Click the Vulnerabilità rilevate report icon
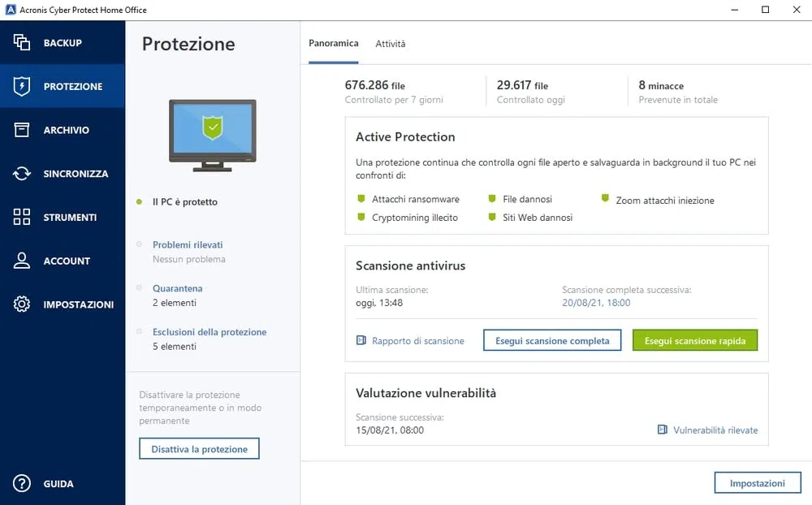 [x=663, y=429]
